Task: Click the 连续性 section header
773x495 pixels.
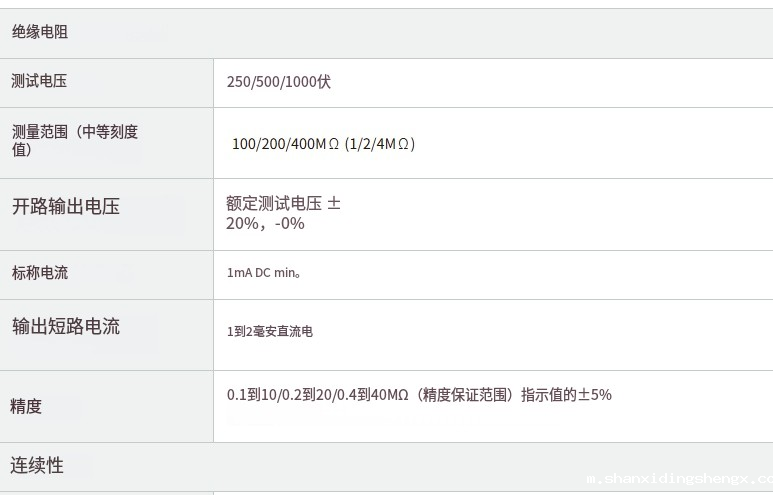Action: pos(37,465)
